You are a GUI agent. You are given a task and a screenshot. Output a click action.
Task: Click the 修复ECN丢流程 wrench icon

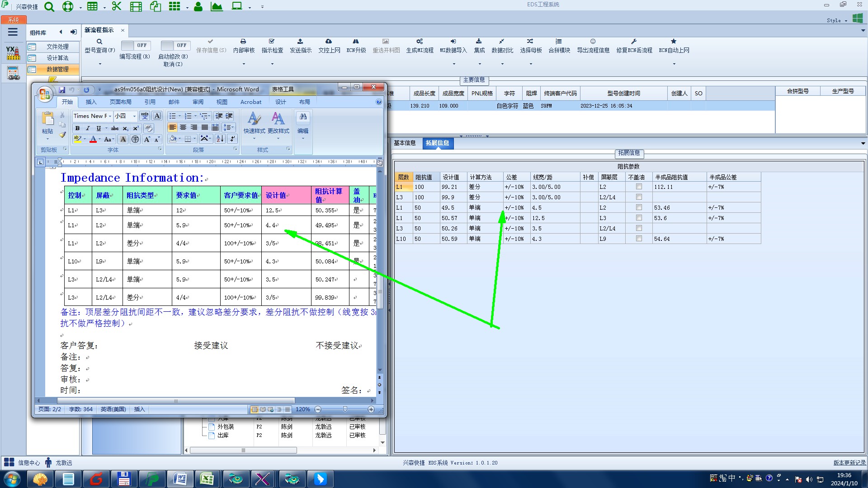point(634,41)
